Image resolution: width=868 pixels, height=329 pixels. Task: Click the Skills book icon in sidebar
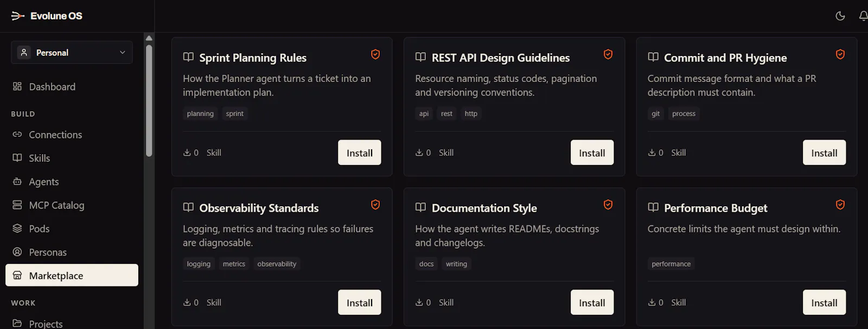[17, 158]
